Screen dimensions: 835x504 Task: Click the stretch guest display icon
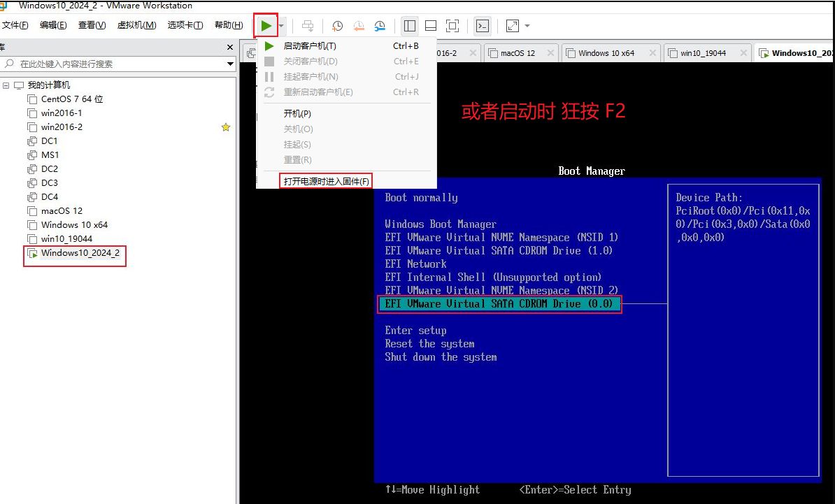coord(513,26)
